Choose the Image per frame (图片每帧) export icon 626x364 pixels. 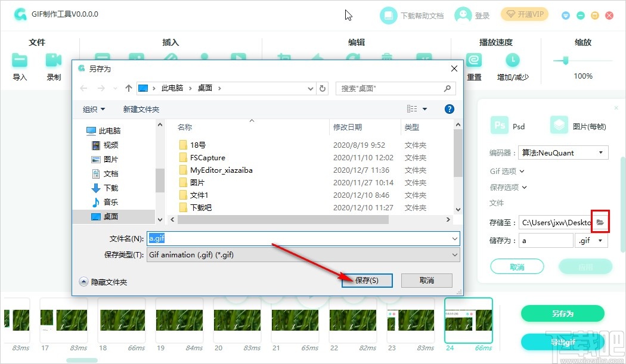click(x=559, y=125)
